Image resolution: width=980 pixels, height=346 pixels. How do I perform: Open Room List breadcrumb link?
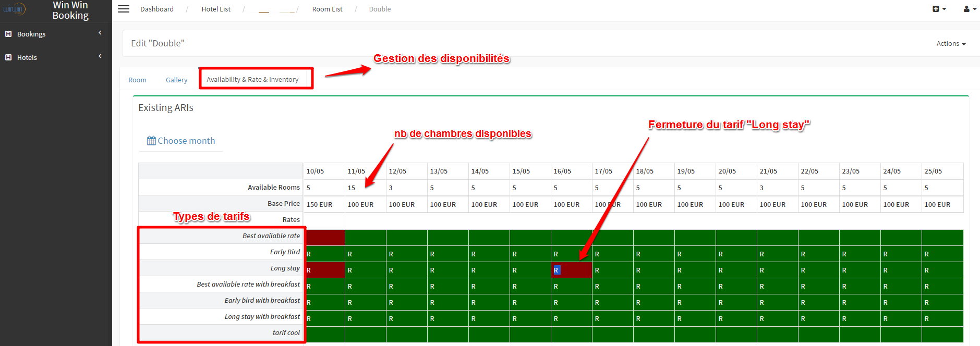tap(327, 9)
